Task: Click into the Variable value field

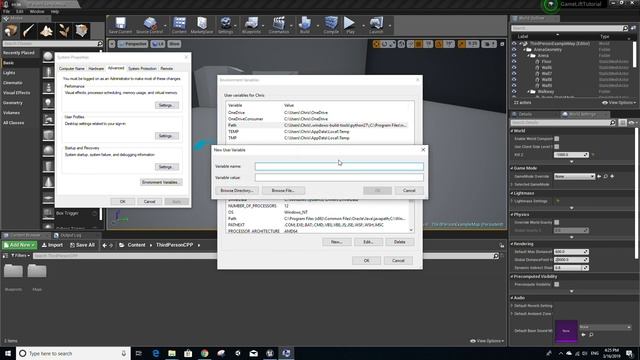Action: 339,178
